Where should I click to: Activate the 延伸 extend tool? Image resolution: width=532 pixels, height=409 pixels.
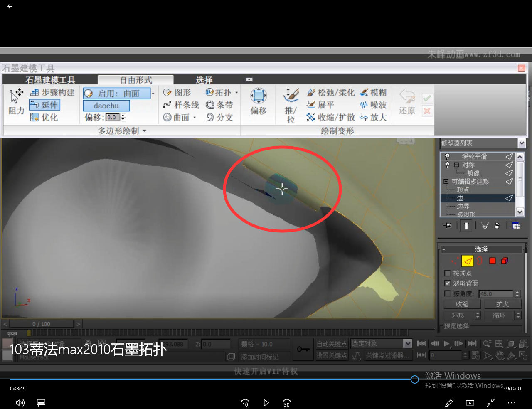(x=44, y=105)
